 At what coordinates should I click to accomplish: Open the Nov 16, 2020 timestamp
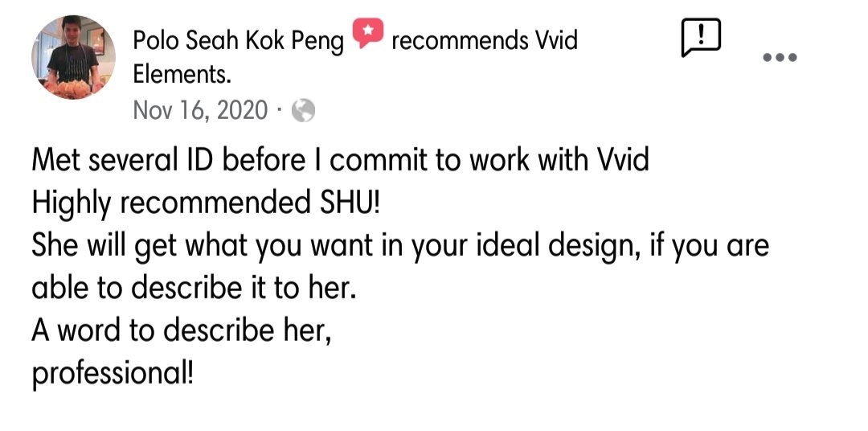(200, 110)
